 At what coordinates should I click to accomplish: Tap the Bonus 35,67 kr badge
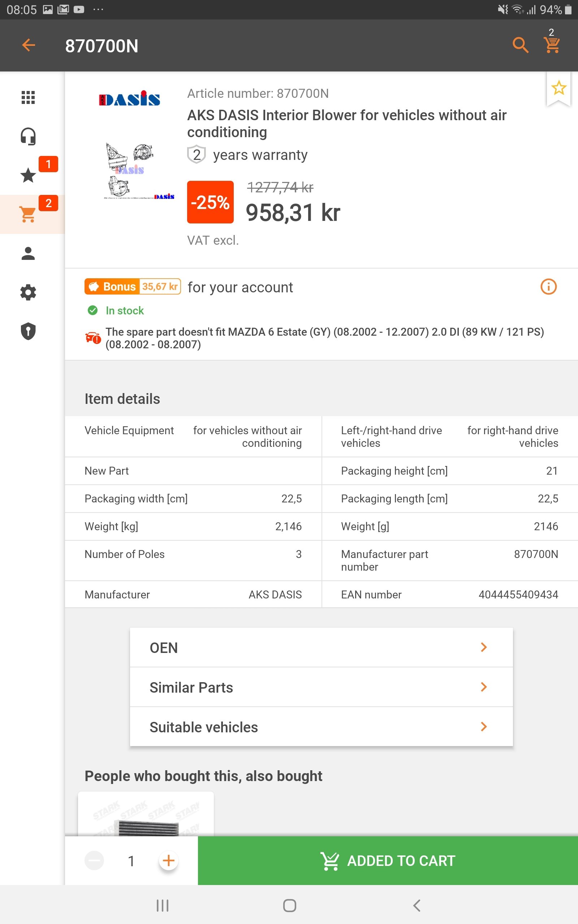pyautogui.click(x=132, y=286)
